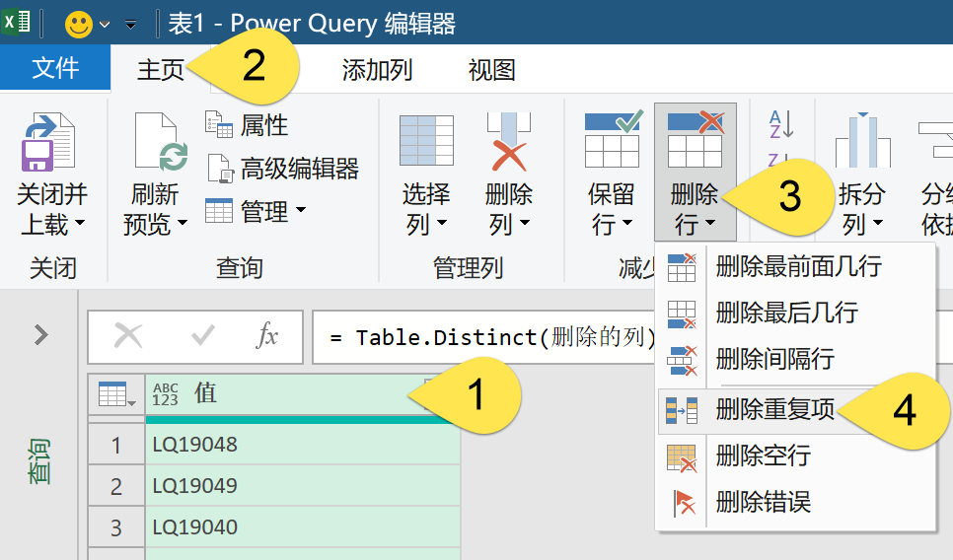Image resolution: width=953 pixels, height=560 pixels.
Task: Open the table menu icon in the grid corner
Action: click(116, 394)
